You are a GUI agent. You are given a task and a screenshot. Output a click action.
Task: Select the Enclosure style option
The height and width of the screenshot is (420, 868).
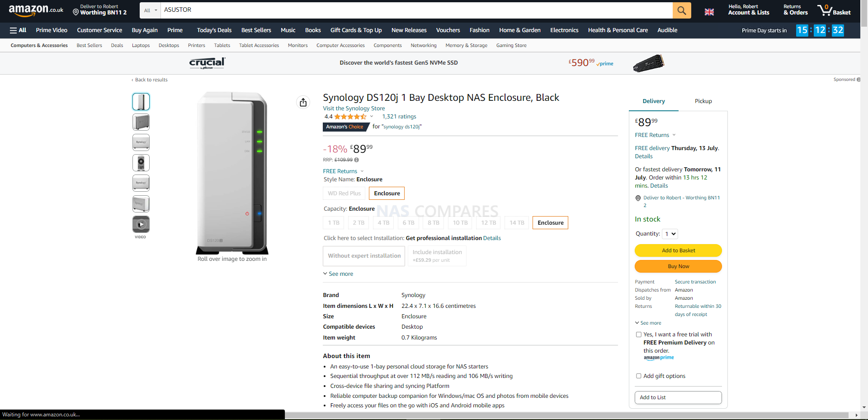tap(387, 193)
